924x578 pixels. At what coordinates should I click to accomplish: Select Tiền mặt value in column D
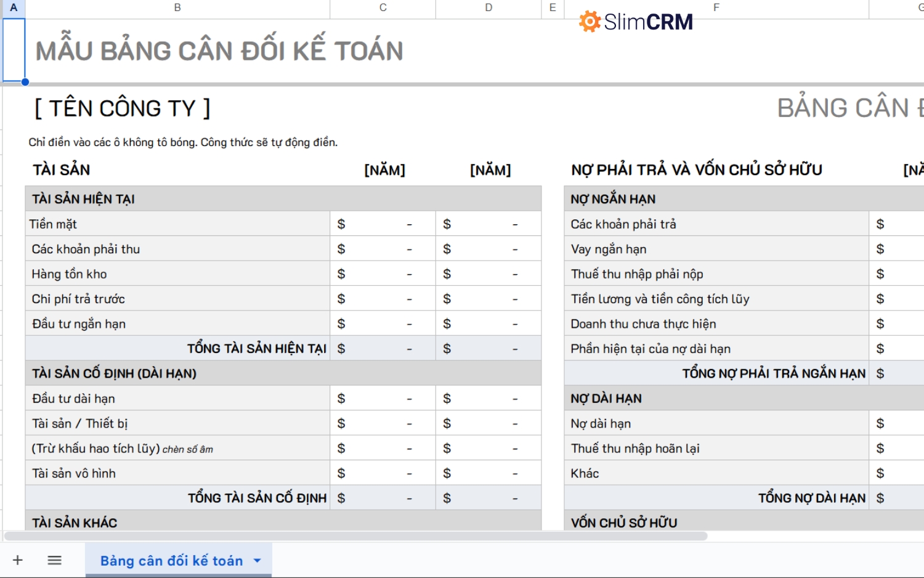[x=488, y=224]
